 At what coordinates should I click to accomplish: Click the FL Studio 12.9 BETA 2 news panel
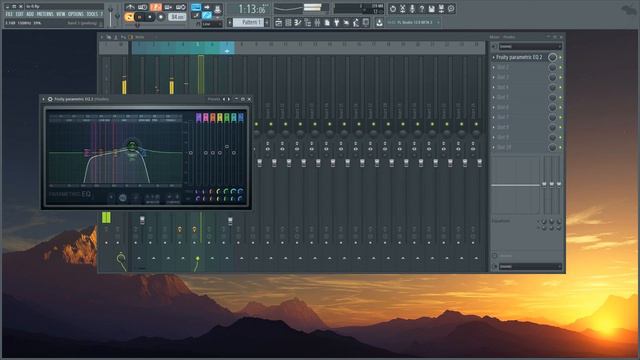(x=413, y=22)
